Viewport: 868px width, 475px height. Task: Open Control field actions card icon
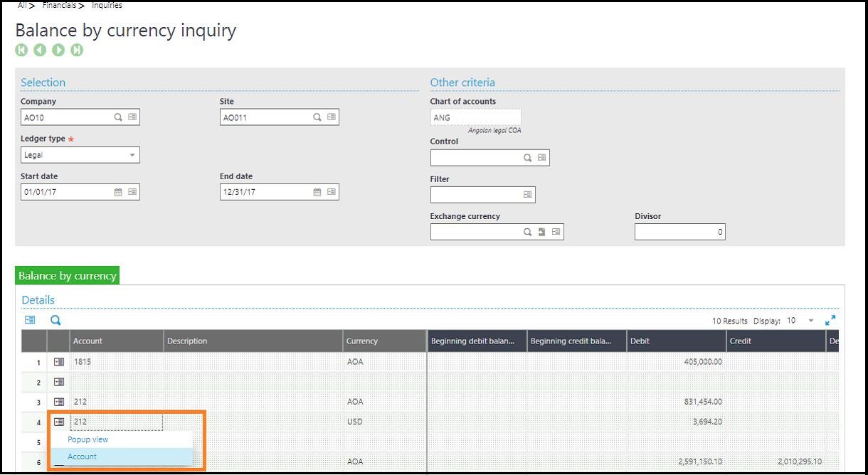tap(542, 158)
